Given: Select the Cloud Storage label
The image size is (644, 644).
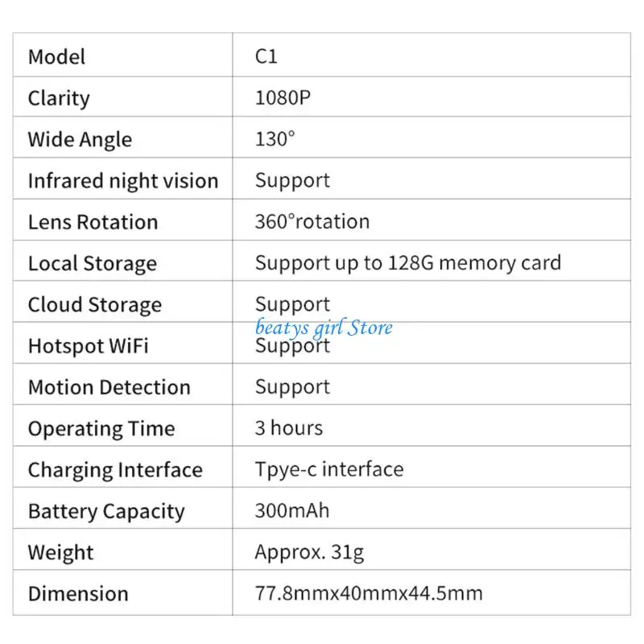Looking at the screenshot, I should click(x=95, y=305).
